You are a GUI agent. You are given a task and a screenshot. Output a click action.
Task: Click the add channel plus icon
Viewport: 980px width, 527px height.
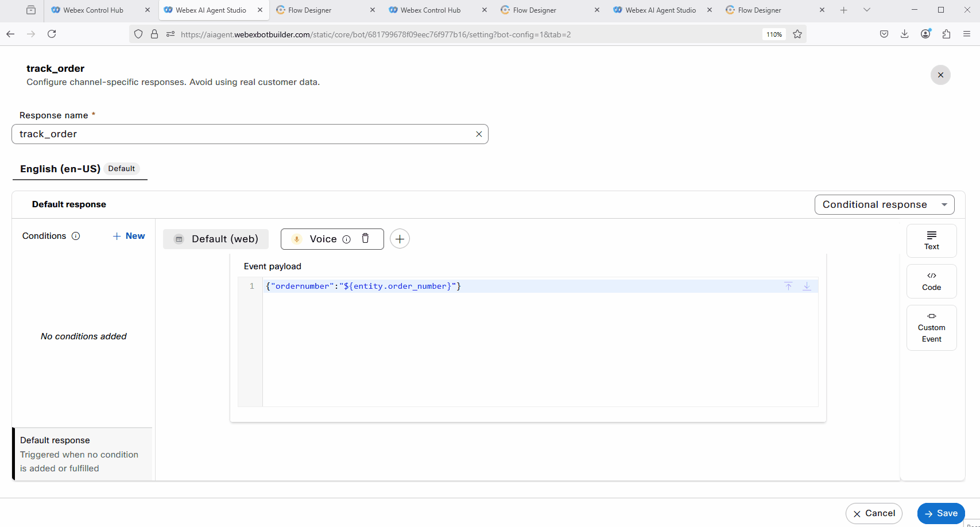[x=400, y=239]
